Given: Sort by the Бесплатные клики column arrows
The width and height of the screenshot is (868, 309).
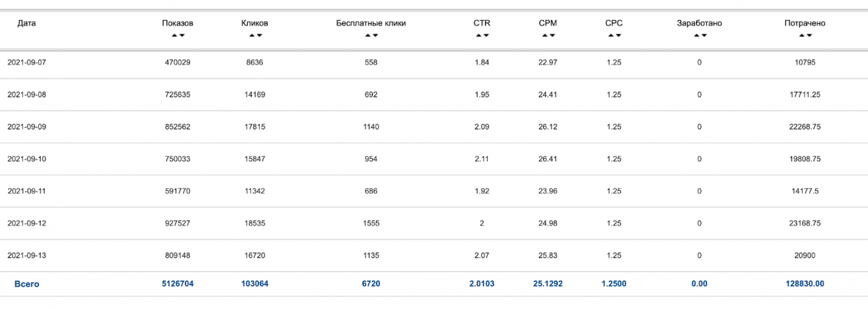Looking at the screenshot, I should coord(372,36).
